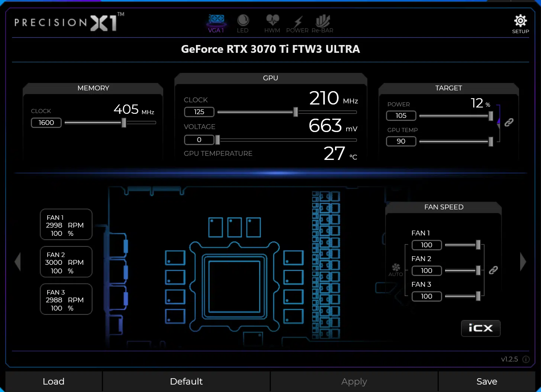Apply the current settings

[354, 382]
